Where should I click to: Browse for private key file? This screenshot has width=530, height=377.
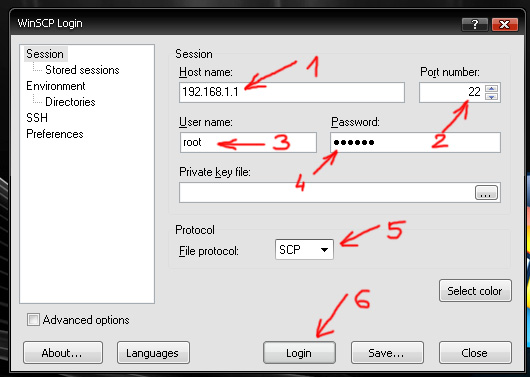(x=486, y=192)
